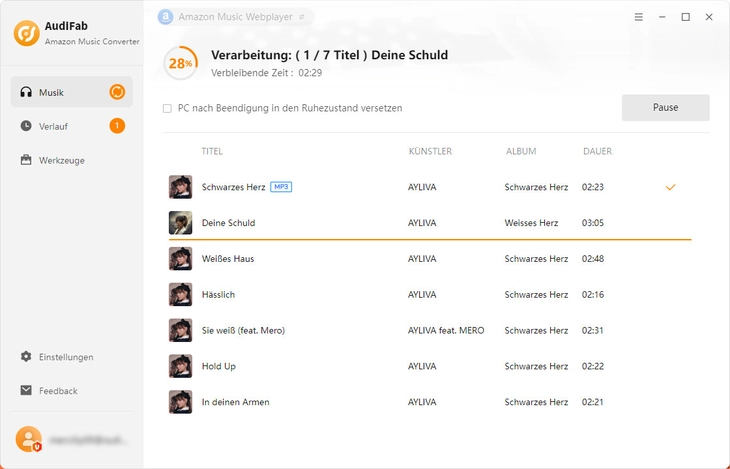The image size is (730, 469).
Task: Click the In deinen Armen cover thumbnail
Action: [x=181, y=402]
